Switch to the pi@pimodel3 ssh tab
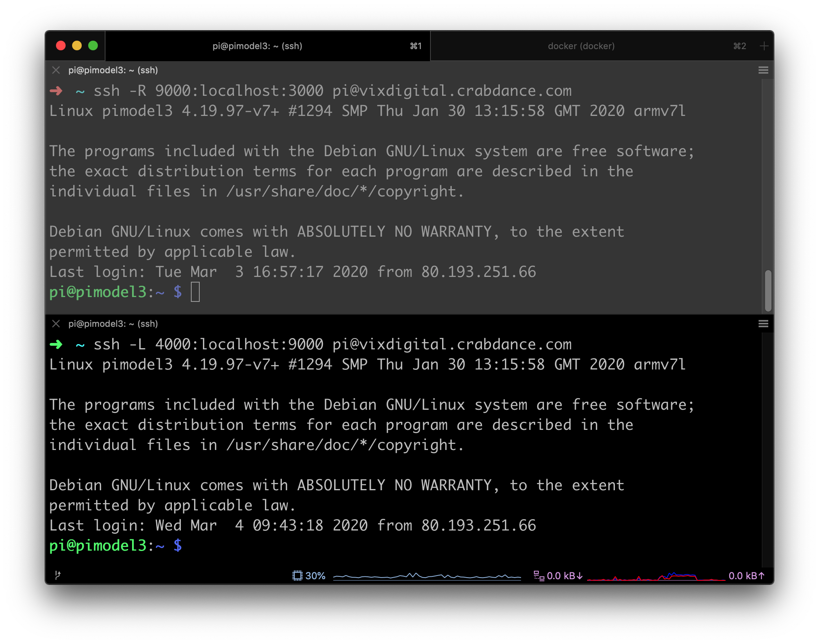819x644 pixels. 267,46
